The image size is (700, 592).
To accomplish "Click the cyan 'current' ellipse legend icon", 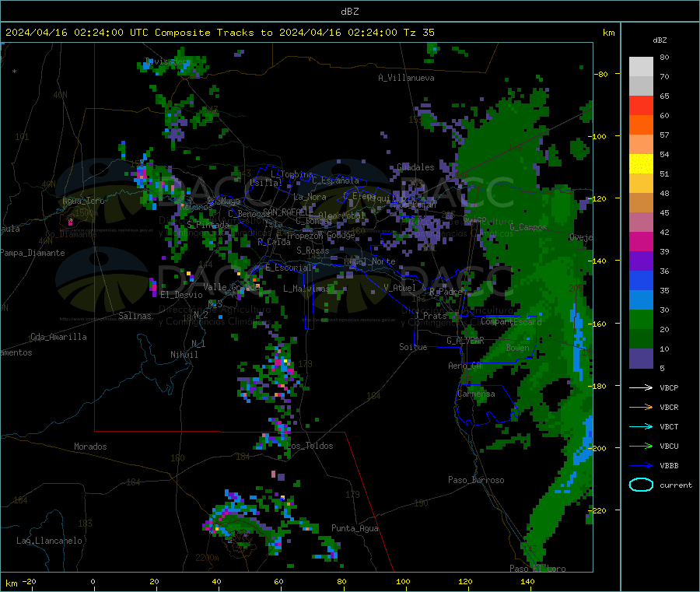I will [641, 485].
